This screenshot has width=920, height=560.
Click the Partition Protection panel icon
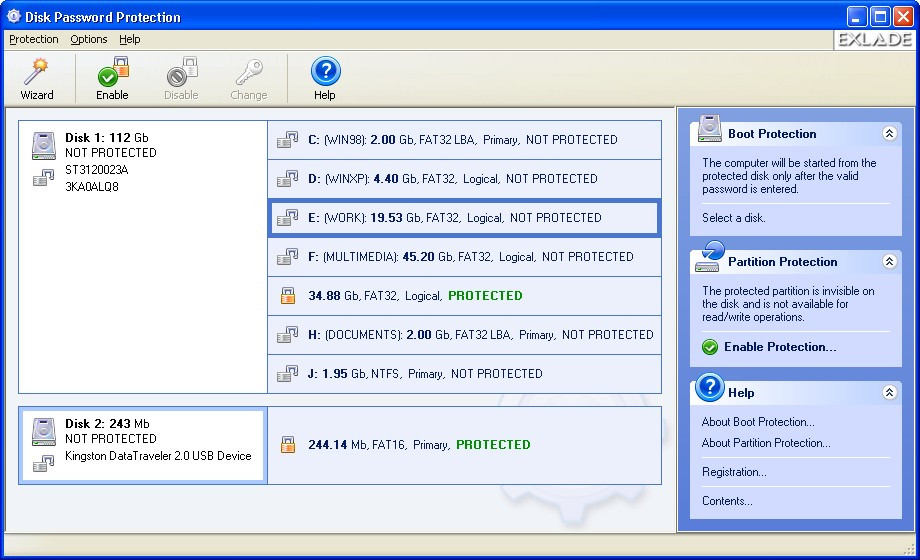(x=709, y=257)
